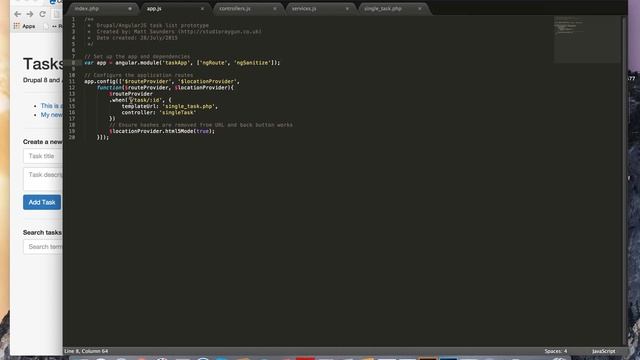Click line number 8 in the gutter
The image size is (640, 360).
(x=73, y=62)
